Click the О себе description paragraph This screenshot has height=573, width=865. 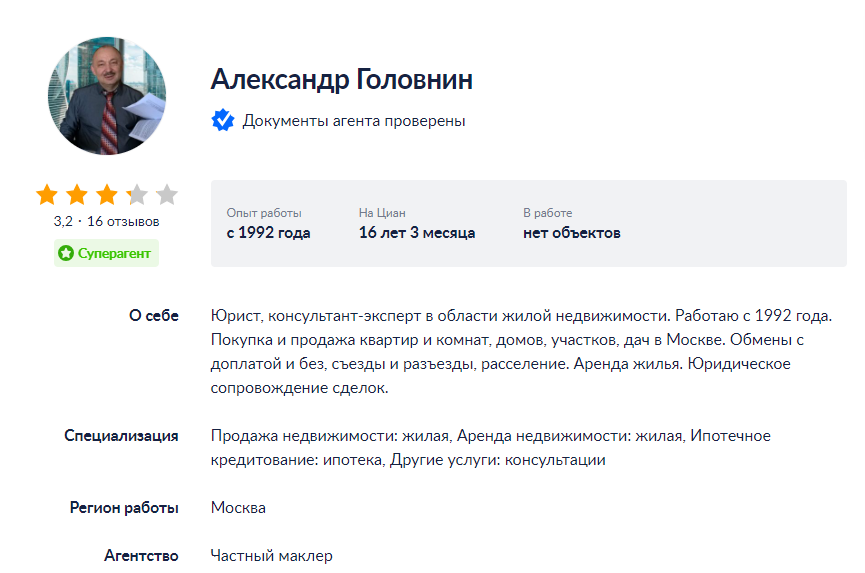click(521, 352)
